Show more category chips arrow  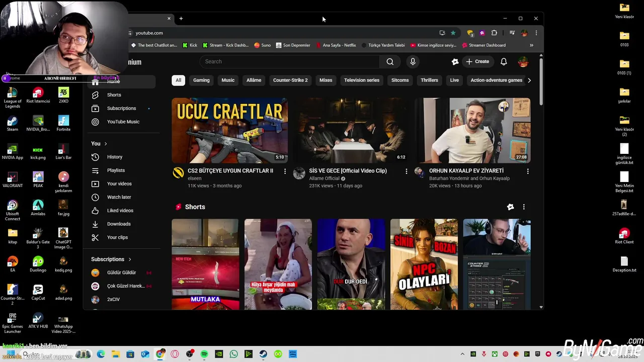(x=529, y=80)
